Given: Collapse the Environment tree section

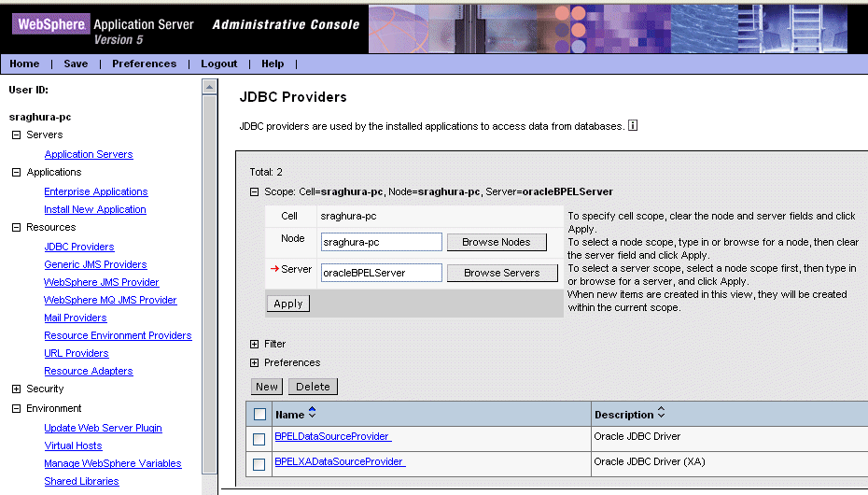Looking at the screenshot, I should tap(16, 408).
